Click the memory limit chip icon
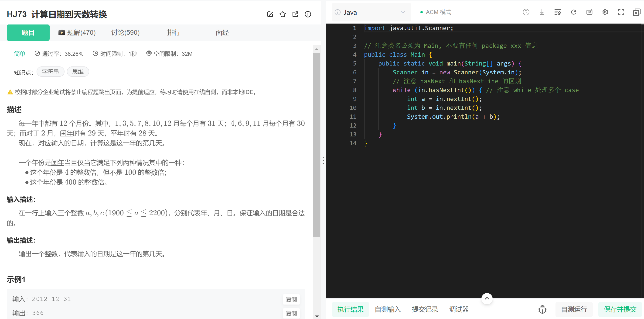The image size is (644, 319). click(149, 53)
